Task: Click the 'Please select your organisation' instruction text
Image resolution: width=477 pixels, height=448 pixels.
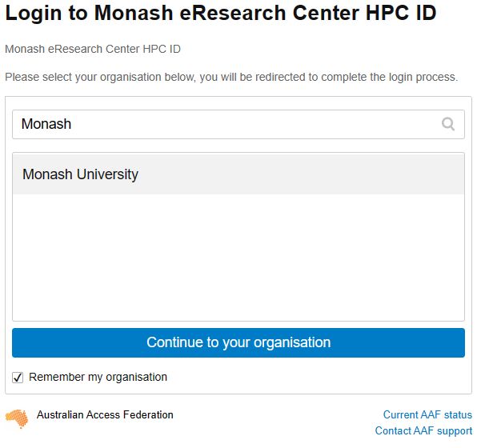Action: click(x=231, y=77)
